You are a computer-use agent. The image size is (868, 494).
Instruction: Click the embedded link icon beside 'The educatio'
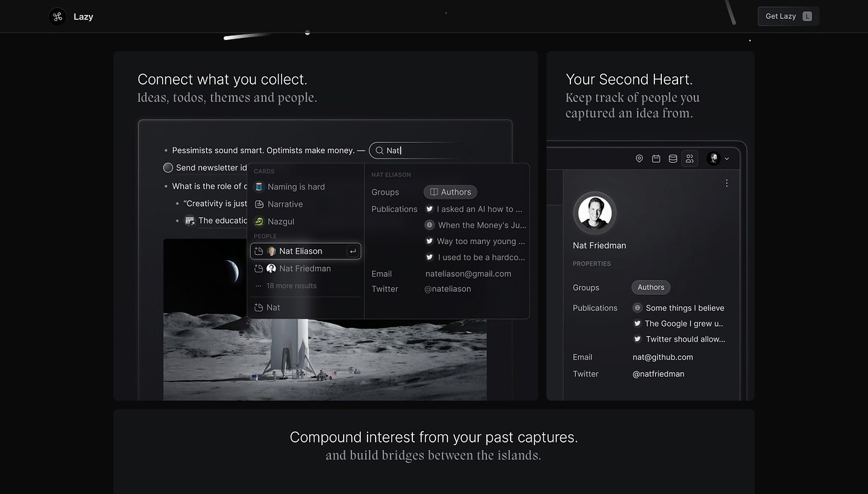coord(190,220)
